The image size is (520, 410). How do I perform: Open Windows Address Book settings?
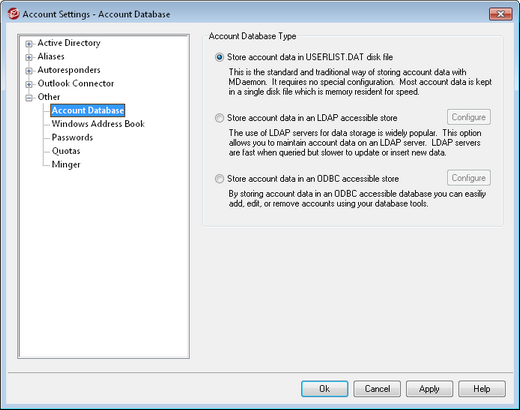click(x=98, y=124)
